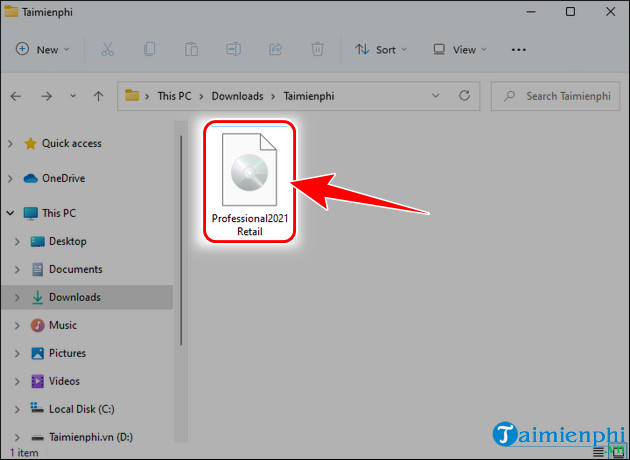Open Local Disk (C:) in sidebar

coord(82,409)
